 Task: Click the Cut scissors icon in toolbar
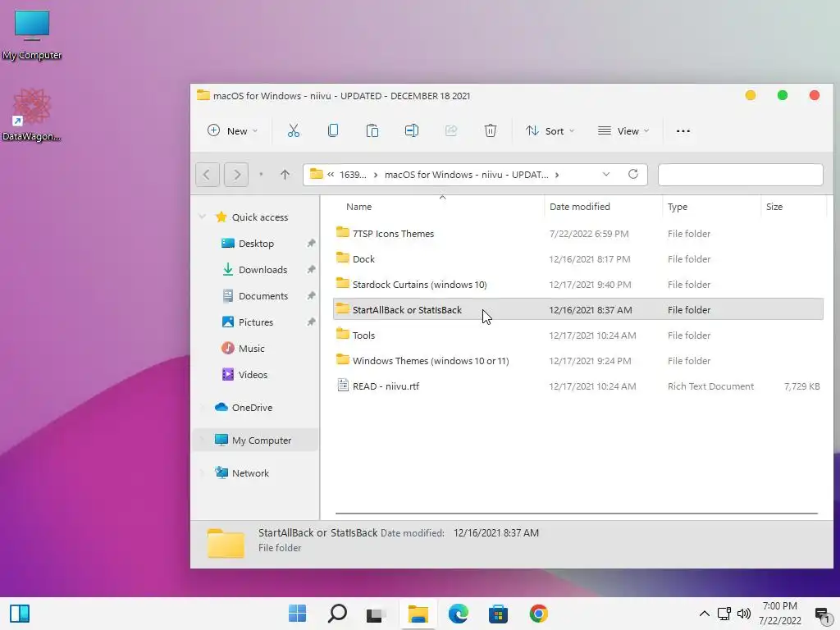pos(294,130)
